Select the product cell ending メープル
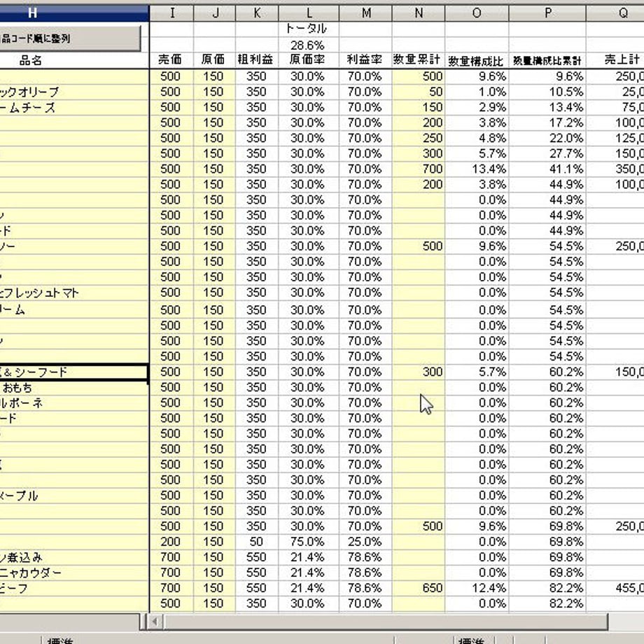The height and width of the screenshot is (644, 644). click(x=74, y=496)
